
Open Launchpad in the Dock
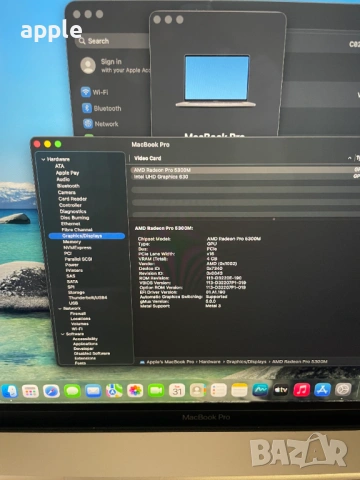30,391
